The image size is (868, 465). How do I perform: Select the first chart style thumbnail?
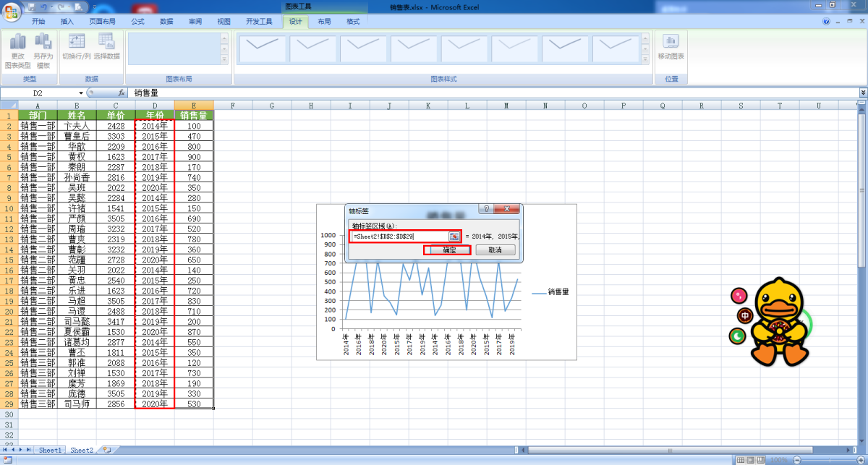coord(261,48)
